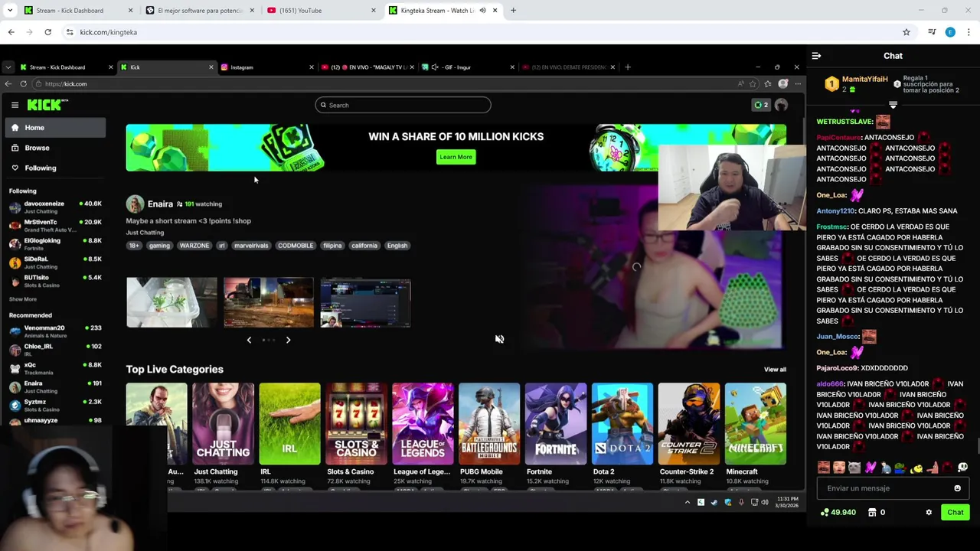Open the Kick hamburger menu
980x551 pixels.
point(15,105)
